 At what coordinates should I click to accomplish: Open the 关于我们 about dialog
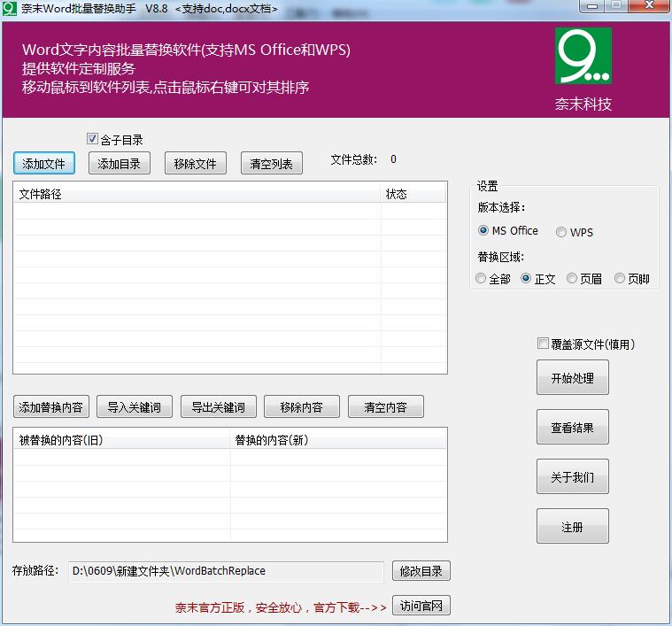[573, 476]
